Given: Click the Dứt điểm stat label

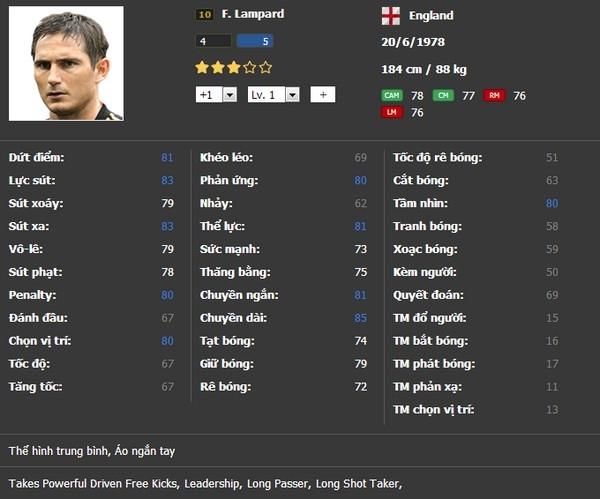Looking at the screenshot, I should 36,158.
